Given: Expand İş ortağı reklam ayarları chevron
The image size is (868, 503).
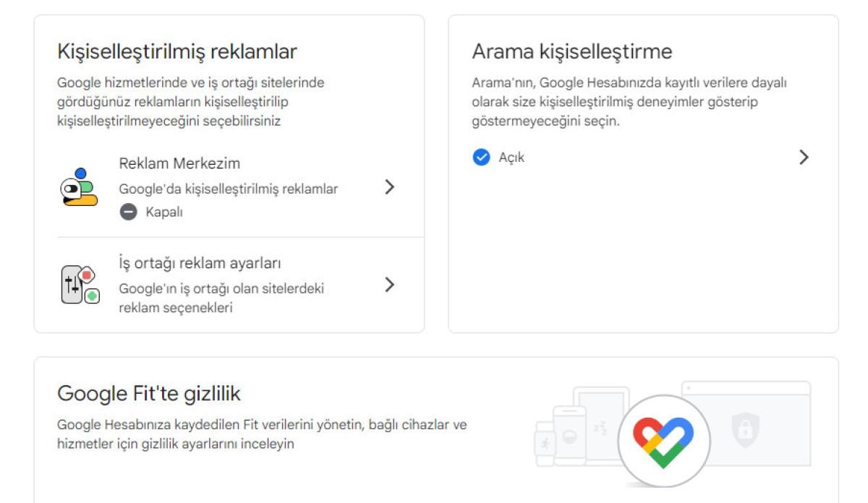Looking at the screenshot, I should pyautogui.click(x=389, y=284).
